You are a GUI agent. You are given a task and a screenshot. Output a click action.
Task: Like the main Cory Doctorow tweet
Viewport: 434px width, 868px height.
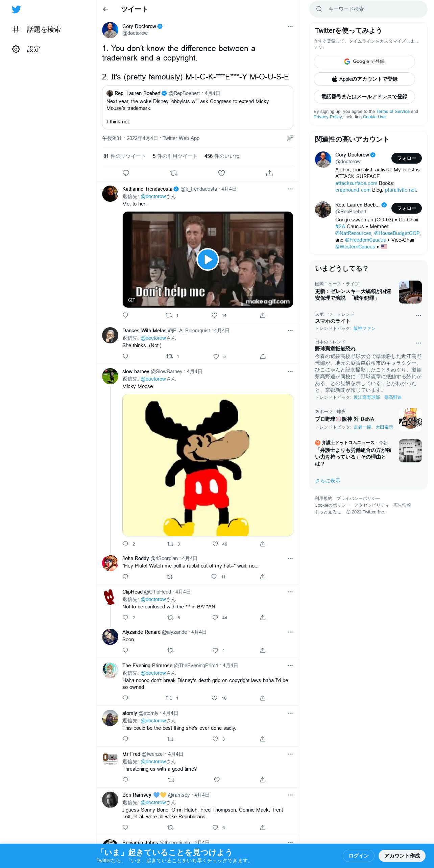click(x=221, y=173)
